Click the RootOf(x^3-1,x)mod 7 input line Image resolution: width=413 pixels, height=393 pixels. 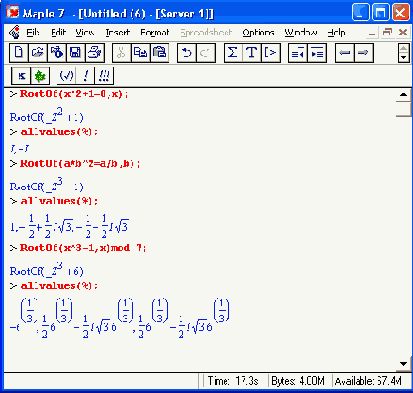(x=83, y=248)
